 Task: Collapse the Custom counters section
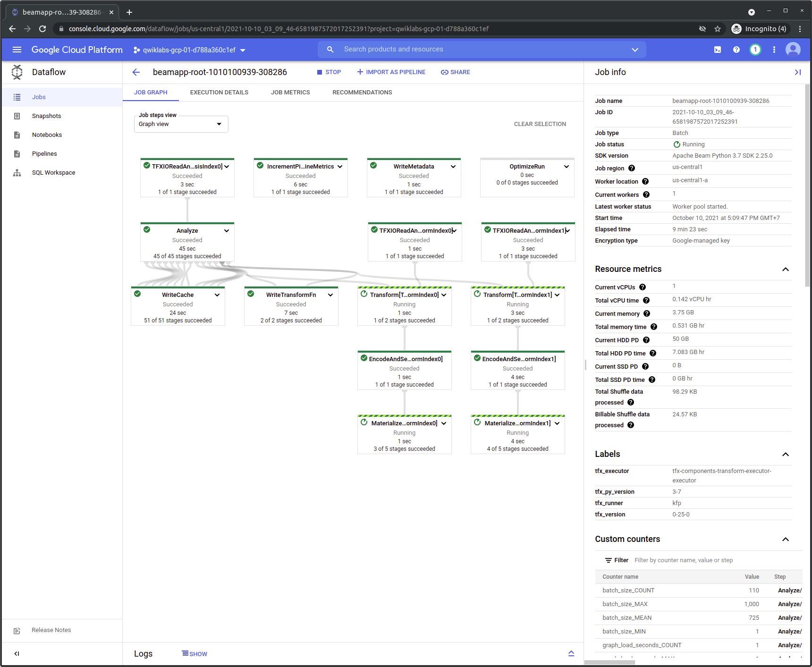click(786, 540)
